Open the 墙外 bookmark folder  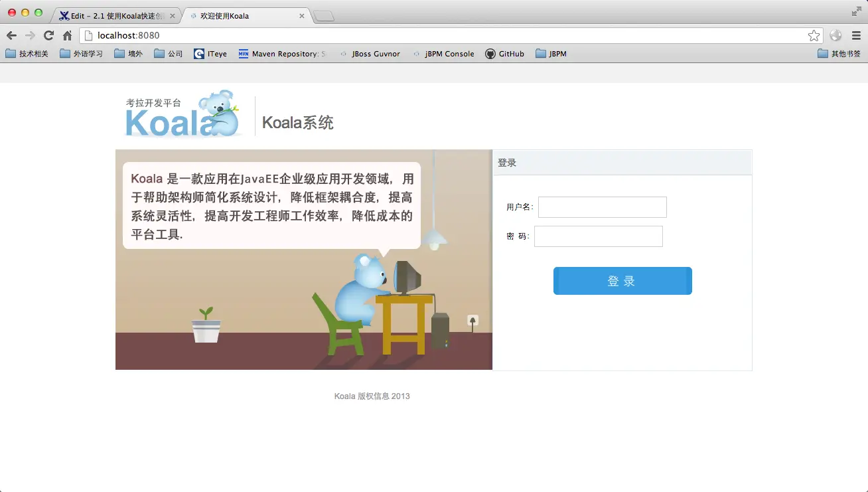coord(128,54)
